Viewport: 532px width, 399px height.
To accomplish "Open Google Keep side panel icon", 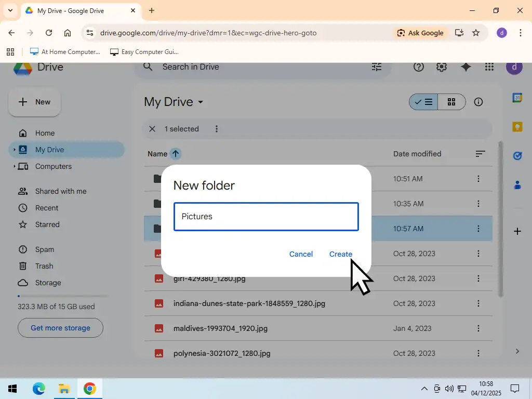I will 517,127.
